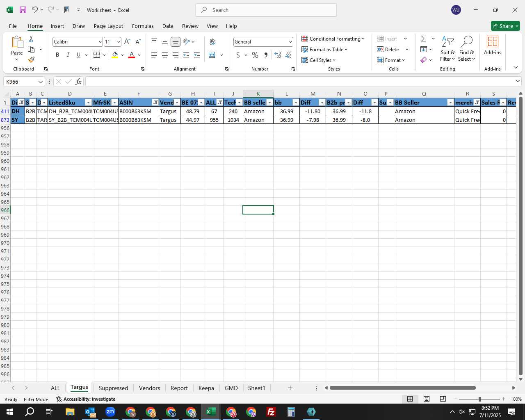Apply the yellow Fill Color swatch
The width and height of the screenshot is (525, 420).
click(x=115, y=55)
